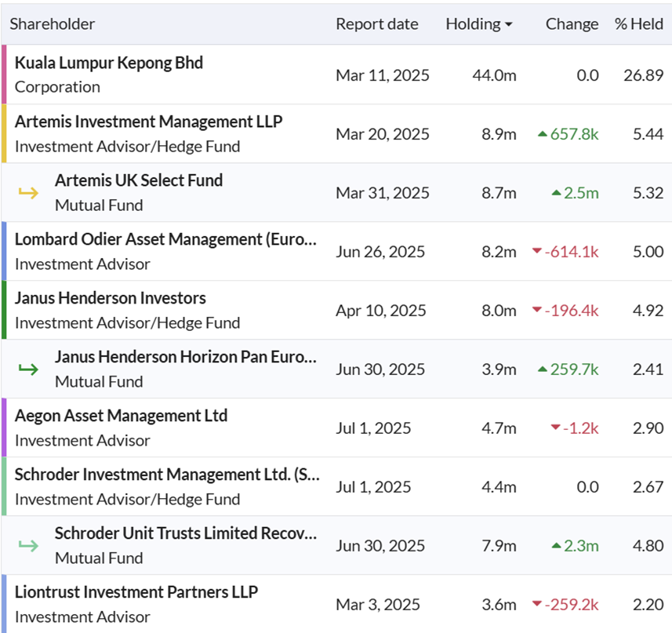Viewport: 672px width, 633px height.
Task: Click the 5.44 percent held value
Action: 648,134
